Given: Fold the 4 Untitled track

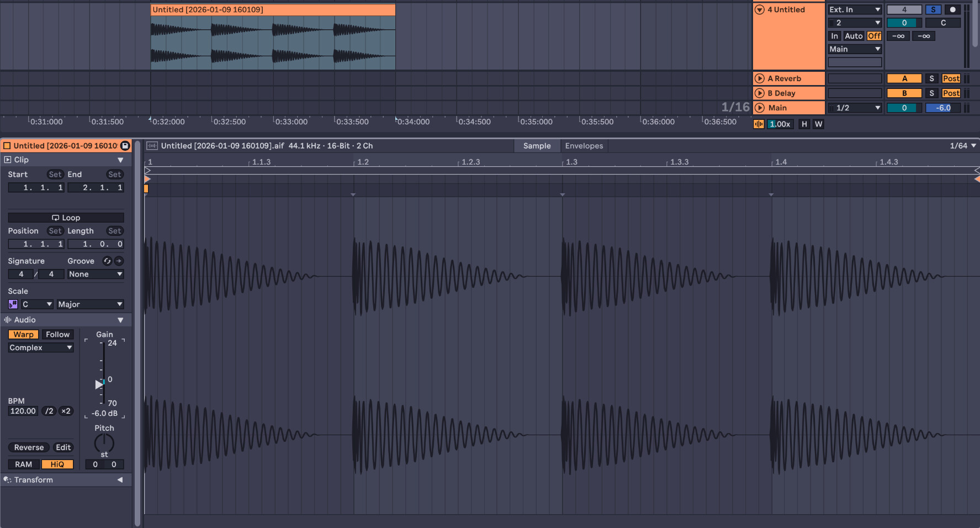Looking at the screenshot, I should (x=760, y=9).
